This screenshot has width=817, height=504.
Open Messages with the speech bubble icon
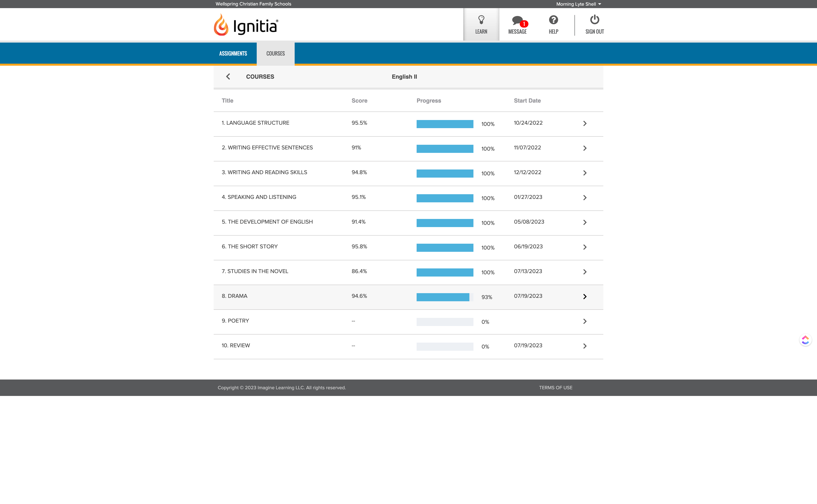click(x=517, y=21)
